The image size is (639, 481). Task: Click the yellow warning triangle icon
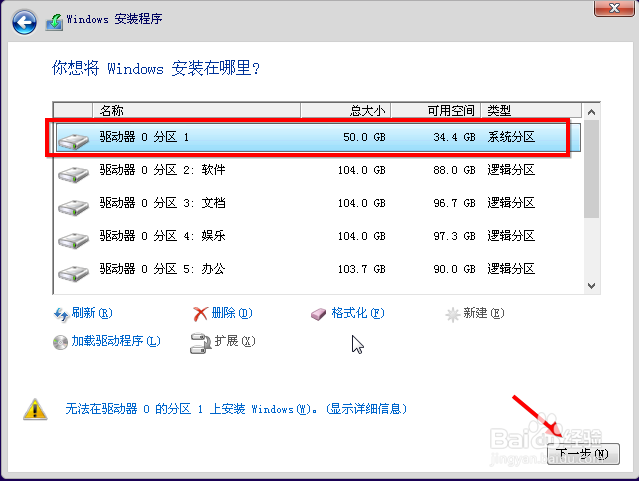(x=35, y=409)
